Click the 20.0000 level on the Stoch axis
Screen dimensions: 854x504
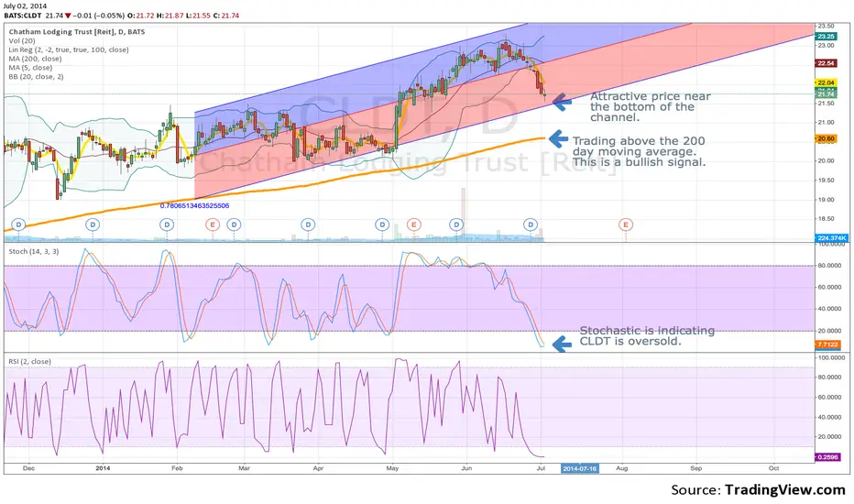click(828, 331)
